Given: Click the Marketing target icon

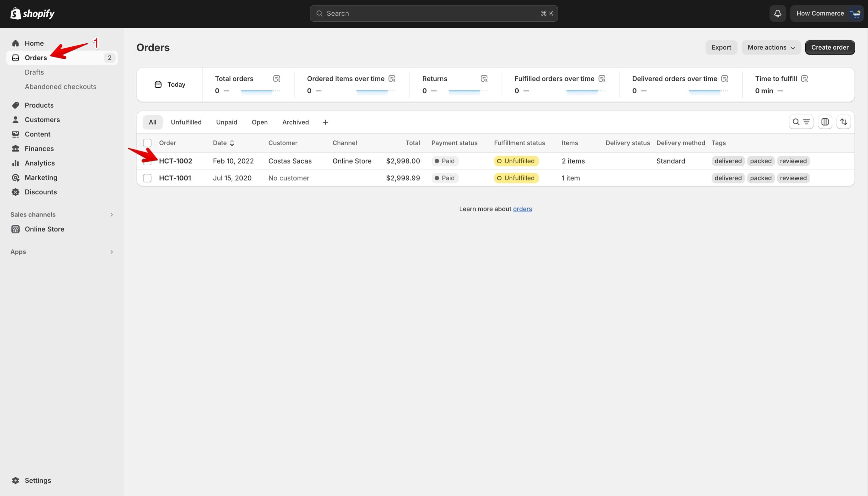Looking at the screenshot, I should (15, 177).
